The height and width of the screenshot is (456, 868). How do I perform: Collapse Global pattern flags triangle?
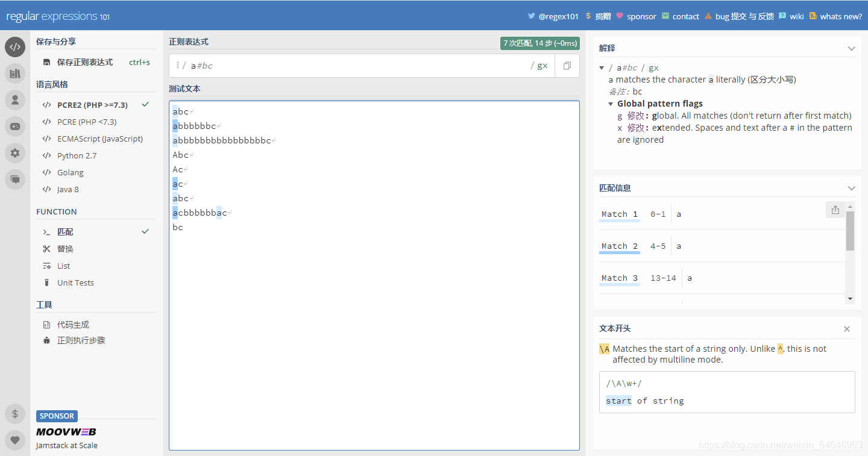point(611,104)
